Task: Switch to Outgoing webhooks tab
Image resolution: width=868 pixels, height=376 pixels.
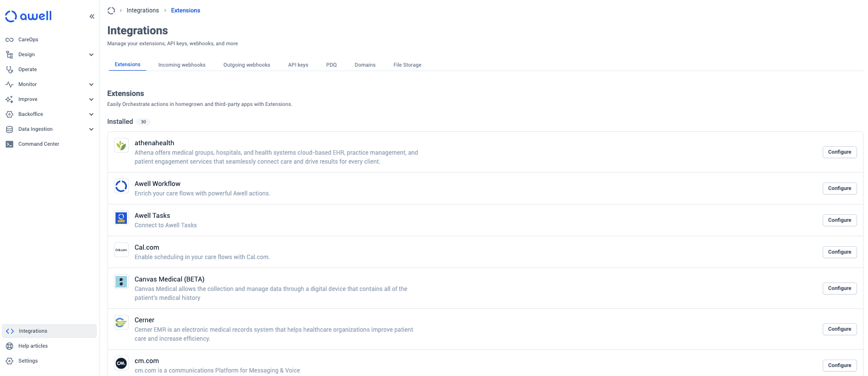Action: point(247,65)
